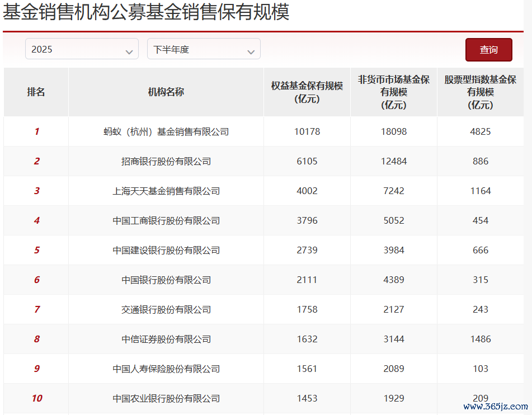
Task: Click the 股票型指数基金保有规模 column header
Action: pyautogui.click(x=481, y=92)
